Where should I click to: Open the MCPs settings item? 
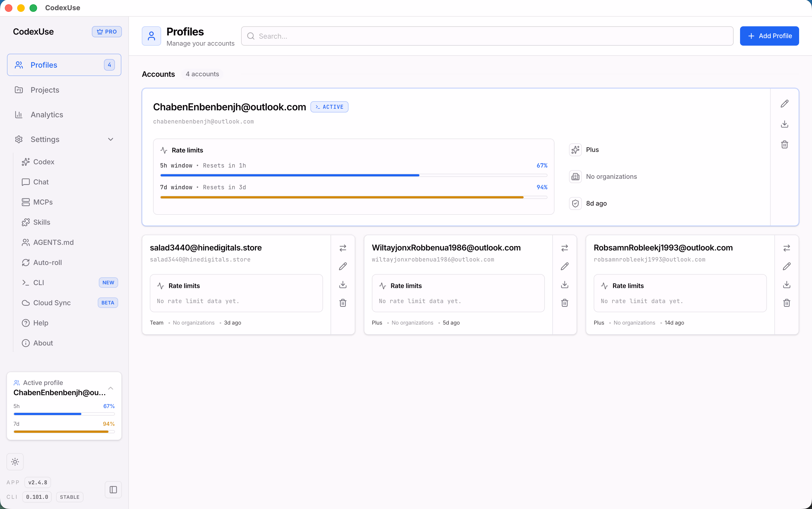point(43,202)
